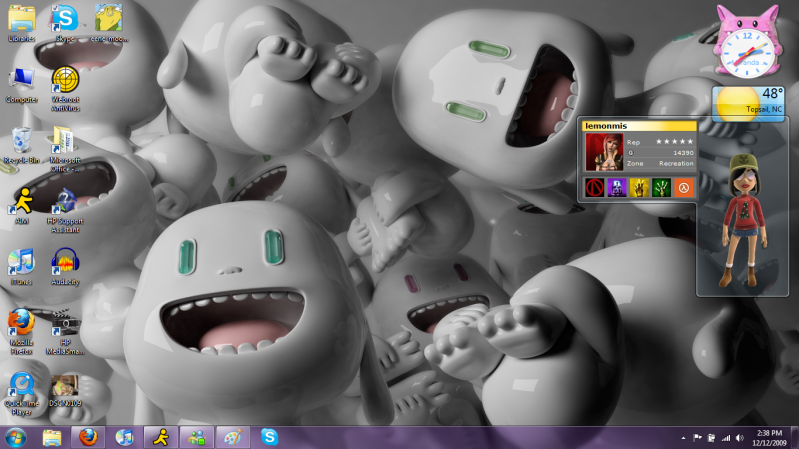Open Skype from the taskbar

[x=270, y=437]
